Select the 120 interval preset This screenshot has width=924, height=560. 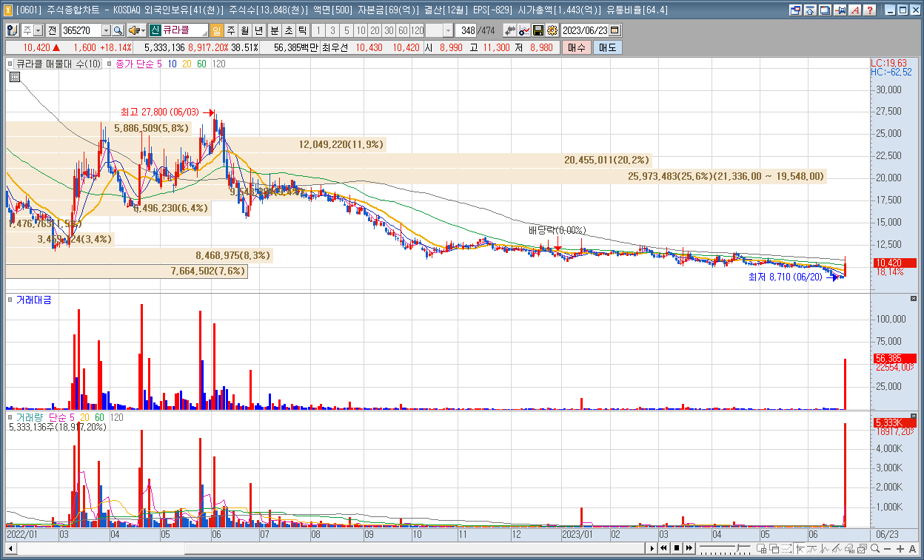(x=418, y=30)
